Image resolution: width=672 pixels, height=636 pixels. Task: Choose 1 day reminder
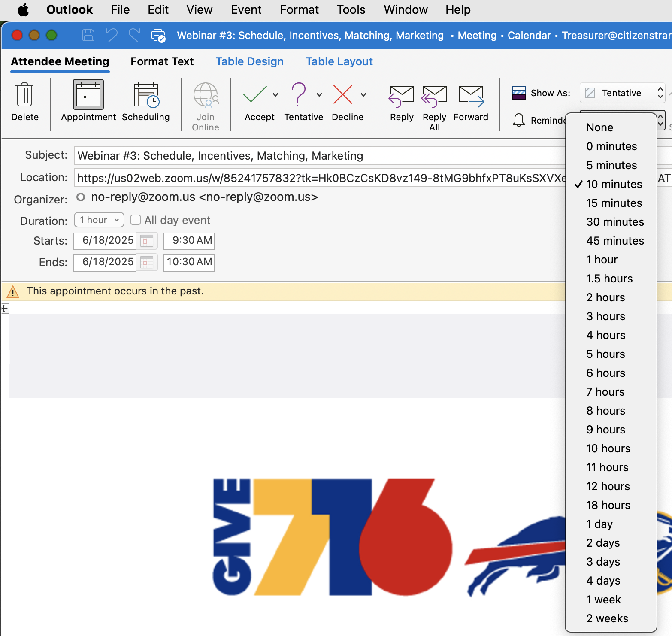point(611,524)
